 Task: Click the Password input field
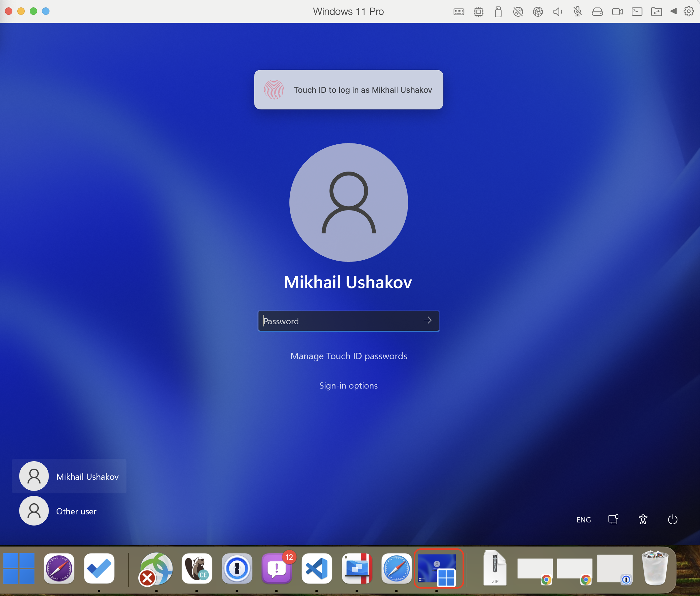tap(339, 321)
